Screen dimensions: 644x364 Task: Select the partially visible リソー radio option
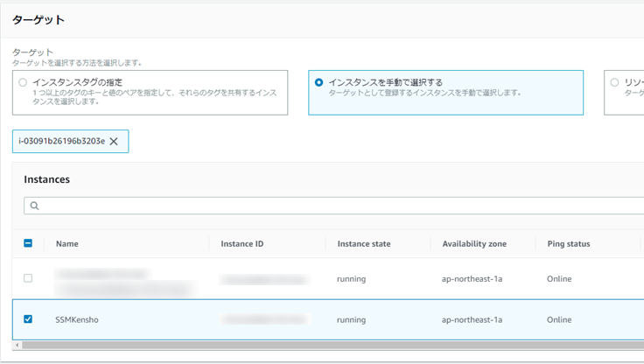(614, 82)
